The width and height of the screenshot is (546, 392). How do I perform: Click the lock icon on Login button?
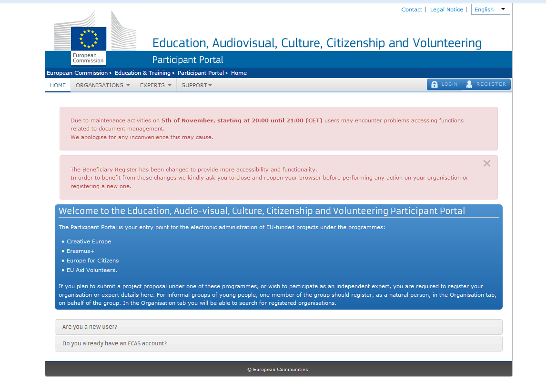pyautogui.click(x=434, y=84)
